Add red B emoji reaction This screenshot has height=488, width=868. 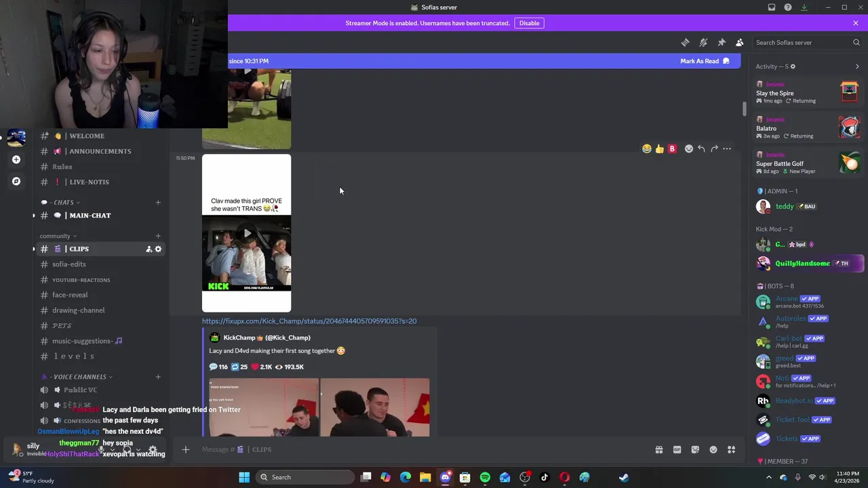[673, 148]
